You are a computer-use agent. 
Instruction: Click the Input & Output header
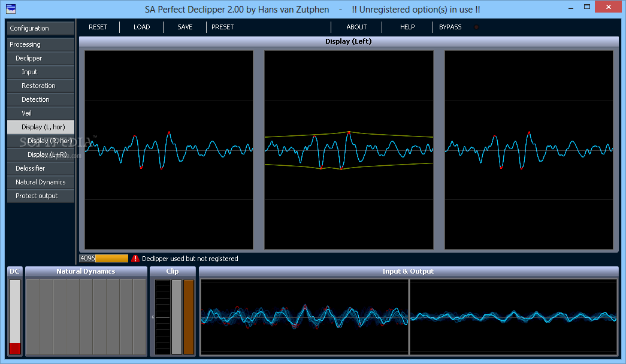pos(409,271)
